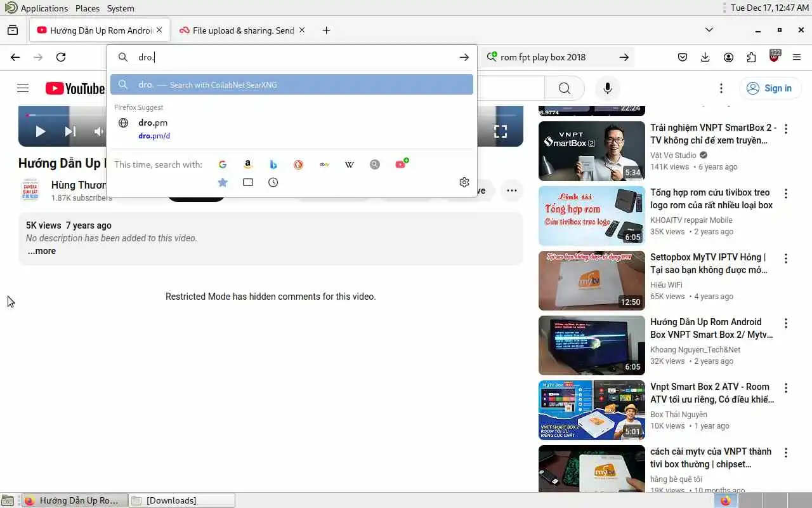Open the Places menu
Image resolution: width=812 pixels, height=508 pixels.
pos(88,8)
